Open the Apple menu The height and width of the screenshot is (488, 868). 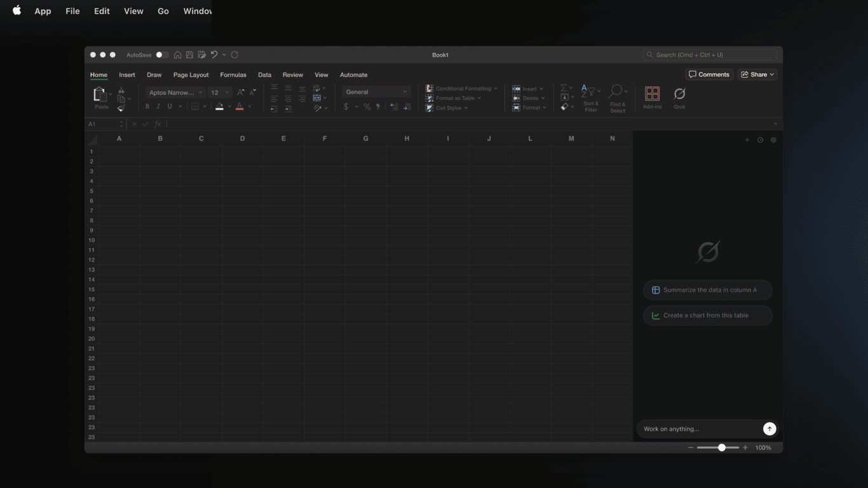coord(17,11)
